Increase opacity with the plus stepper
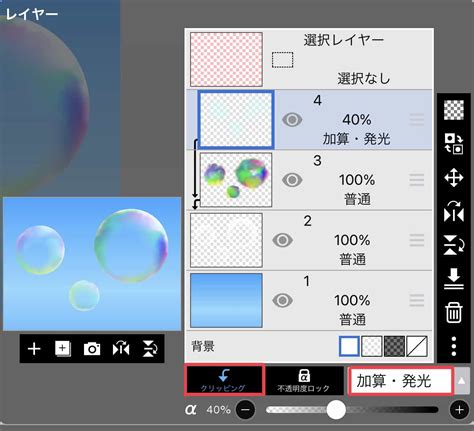474x431 pixels. (x=459, y=410)
